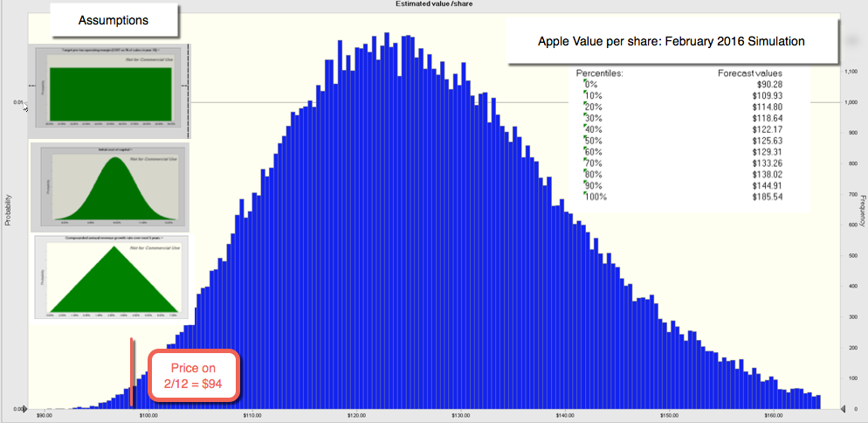Viewport: 868px width, 423px height.
Task: Select the 30% percentile row label
Action: [x=595, y=118]
